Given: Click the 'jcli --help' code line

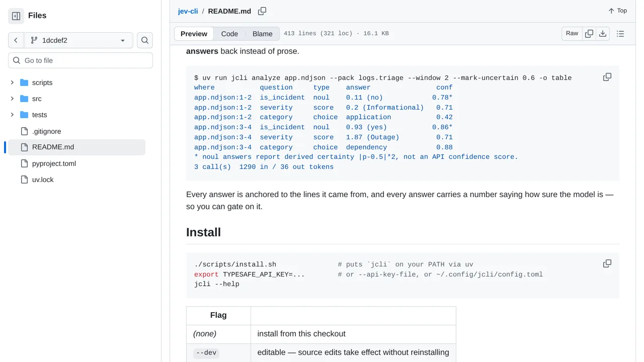Looking at the screenshot, I should 217,284.
